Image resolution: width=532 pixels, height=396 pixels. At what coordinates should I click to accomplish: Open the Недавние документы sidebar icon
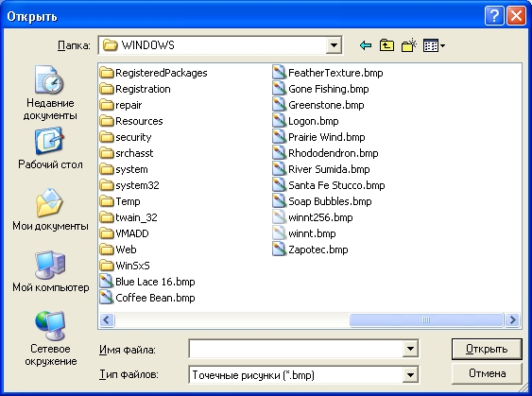[49, 80]
